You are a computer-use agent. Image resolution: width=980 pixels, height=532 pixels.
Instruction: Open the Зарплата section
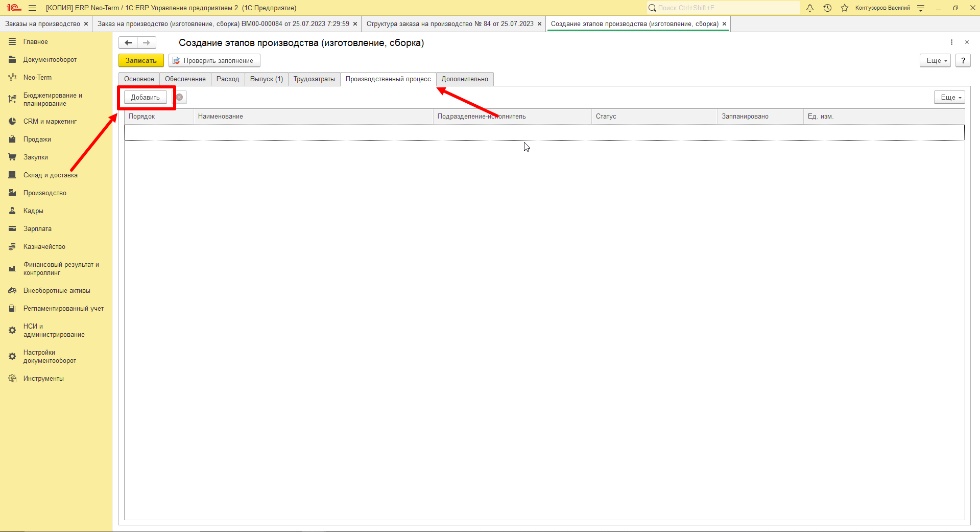(x=37, y=229)
